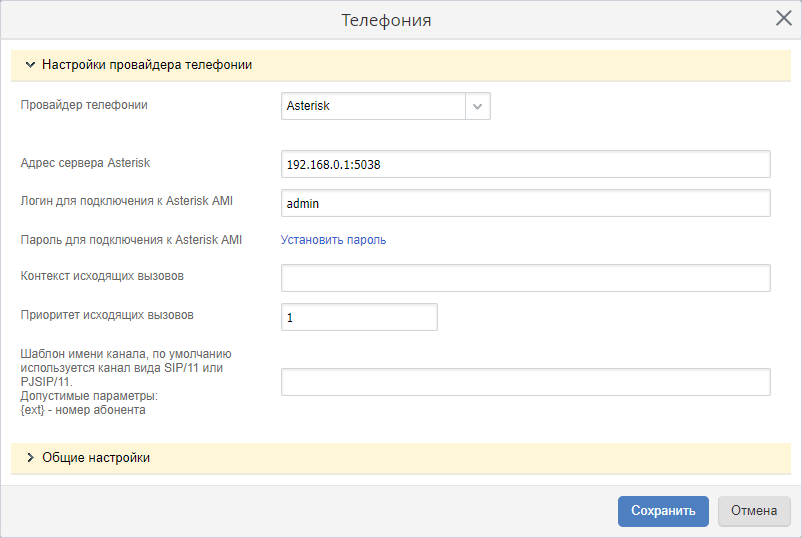802x538 pixels.
Task: Click the Настройки провайдера телефонии header text
Action: click(146, 65)
